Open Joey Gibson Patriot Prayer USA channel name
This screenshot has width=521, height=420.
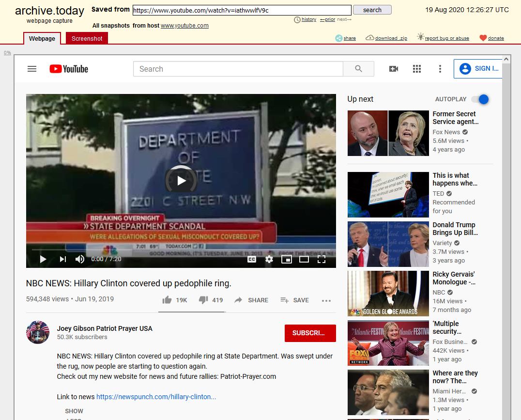(105, 328)
